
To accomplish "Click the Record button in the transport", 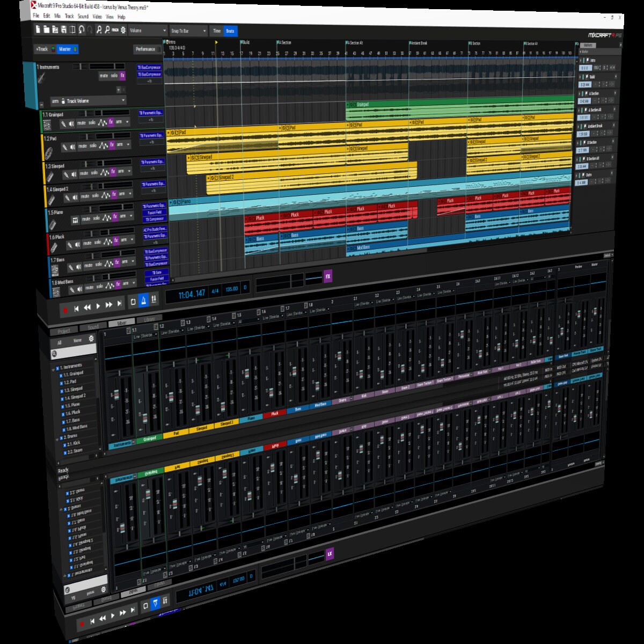I will coord(65,309).
